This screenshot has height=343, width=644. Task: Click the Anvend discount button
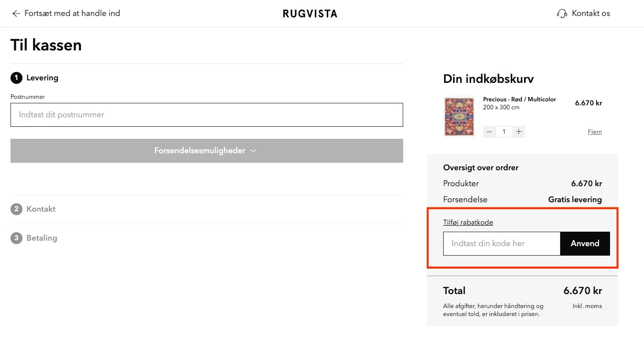click(x=585, y=244)
